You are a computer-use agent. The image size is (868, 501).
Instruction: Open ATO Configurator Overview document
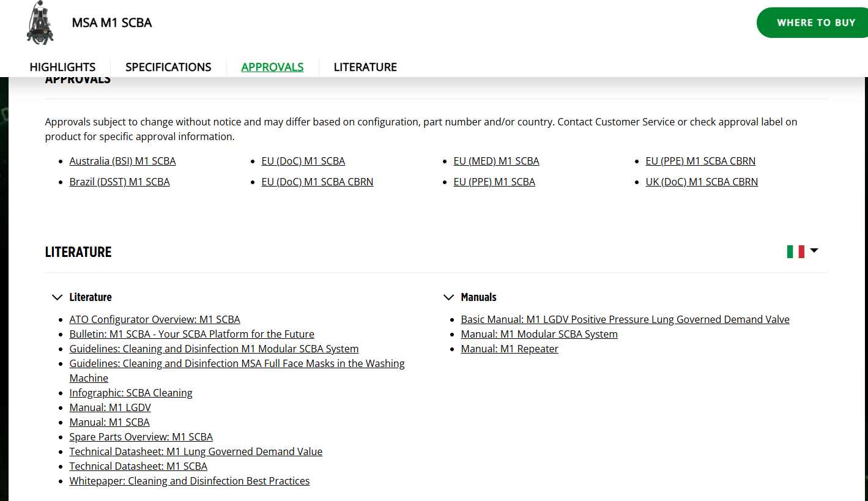point(155,319)
